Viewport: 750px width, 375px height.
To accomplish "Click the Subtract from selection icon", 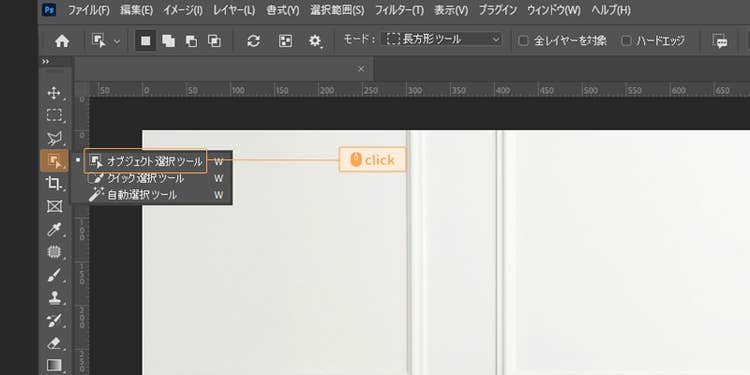I will [191, 41].
